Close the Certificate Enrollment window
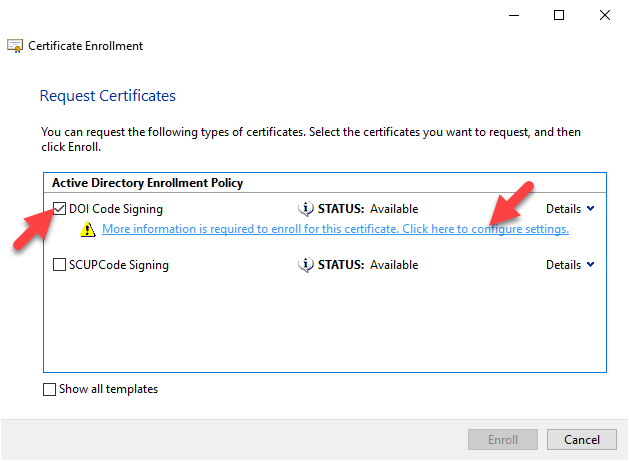This screenshot has height=461, width=629. tap(605, 15)
